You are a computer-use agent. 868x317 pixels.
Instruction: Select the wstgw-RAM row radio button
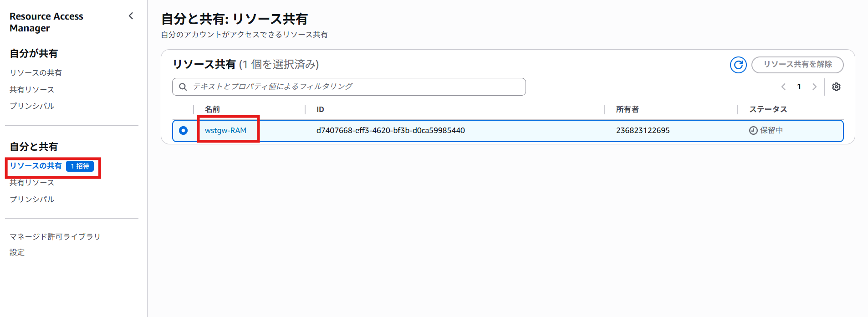point(183,130)
